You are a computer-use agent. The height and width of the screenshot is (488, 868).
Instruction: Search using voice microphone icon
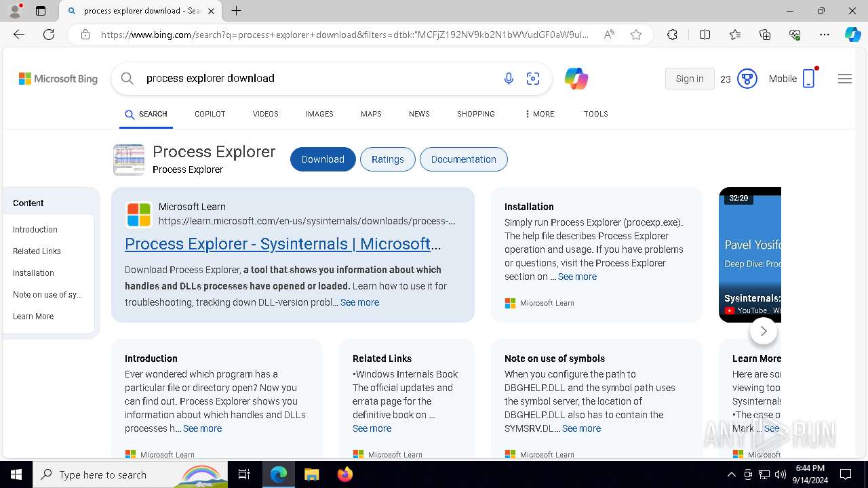pyautogui.click(x=509, y=79)
